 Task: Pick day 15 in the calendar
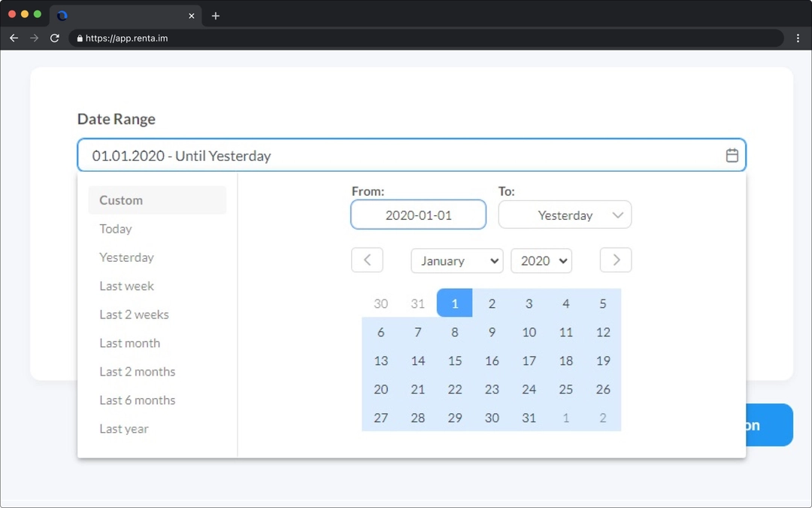pos(455,360)
